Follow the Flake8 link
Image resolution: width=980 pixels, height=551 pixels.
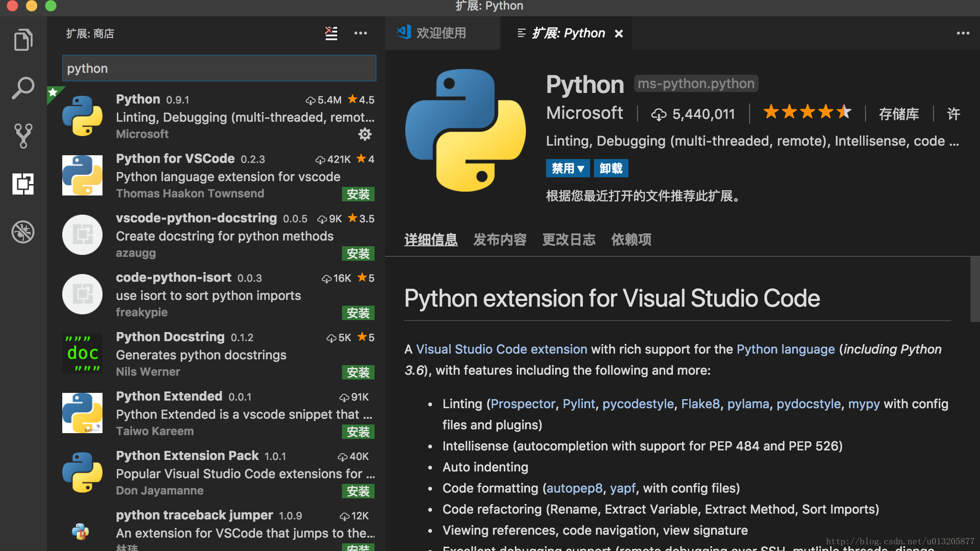pos(700,404)
